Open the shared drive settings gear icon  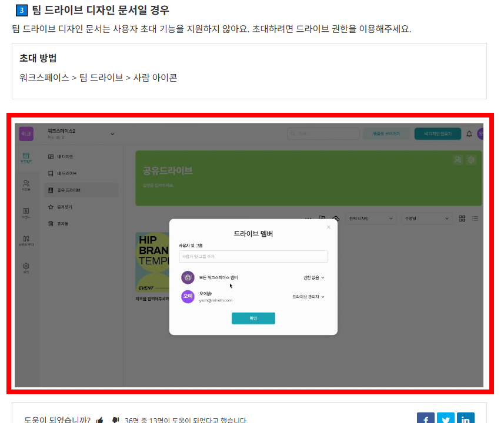[x=470, y=160]
